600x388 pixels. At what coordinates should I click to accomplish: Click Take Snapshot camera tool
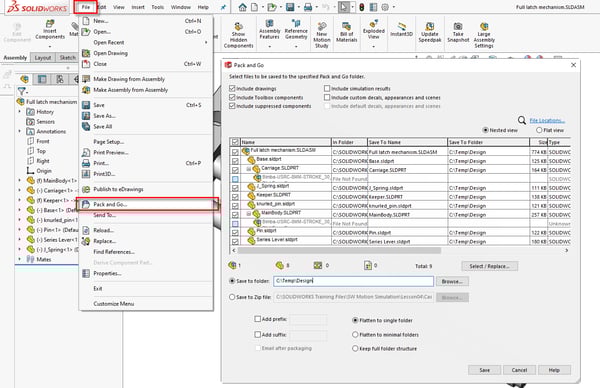(458, 31)
